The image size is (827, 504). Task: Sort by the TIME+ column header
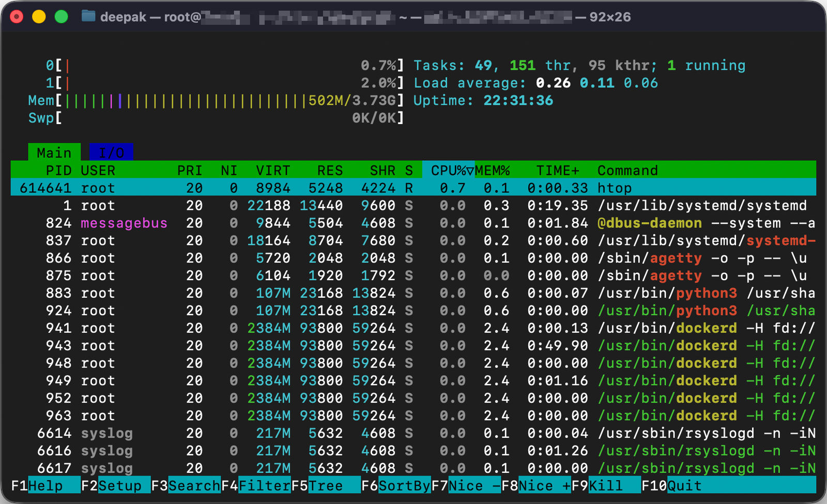click(558, 170)
